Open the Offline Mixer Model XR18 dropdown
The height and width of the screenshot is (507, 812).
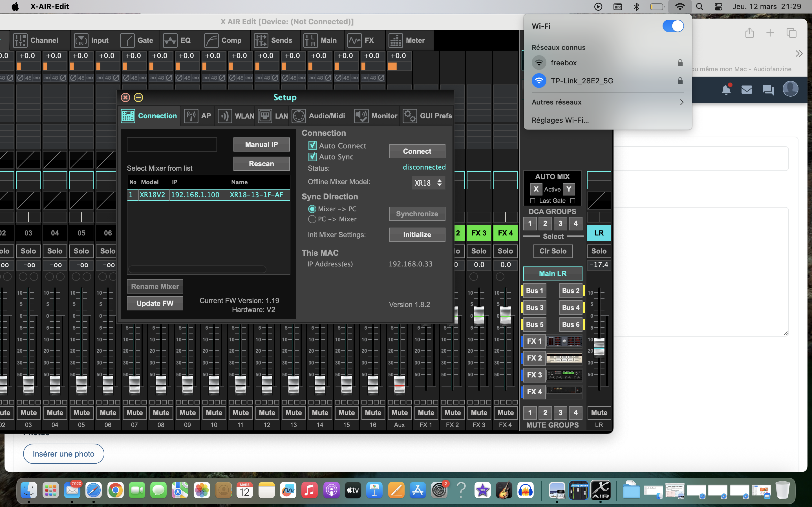click(428, 183)
